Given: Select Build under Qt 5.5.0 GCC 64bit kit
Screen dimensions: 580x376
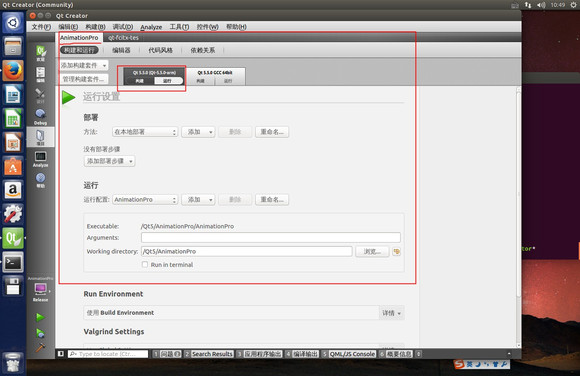Looking at the screenshot, I should (x=200, y=81).
